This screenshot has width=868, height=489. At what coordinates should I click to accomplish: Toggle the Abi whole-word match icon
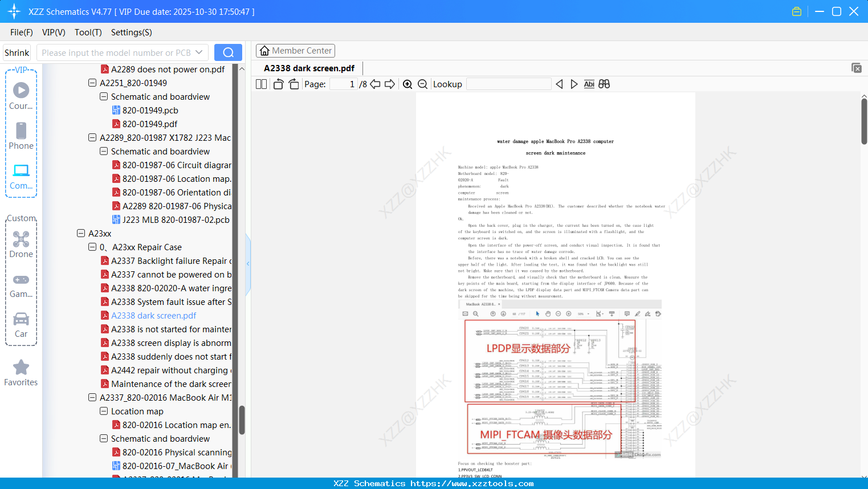coord(589,84)
